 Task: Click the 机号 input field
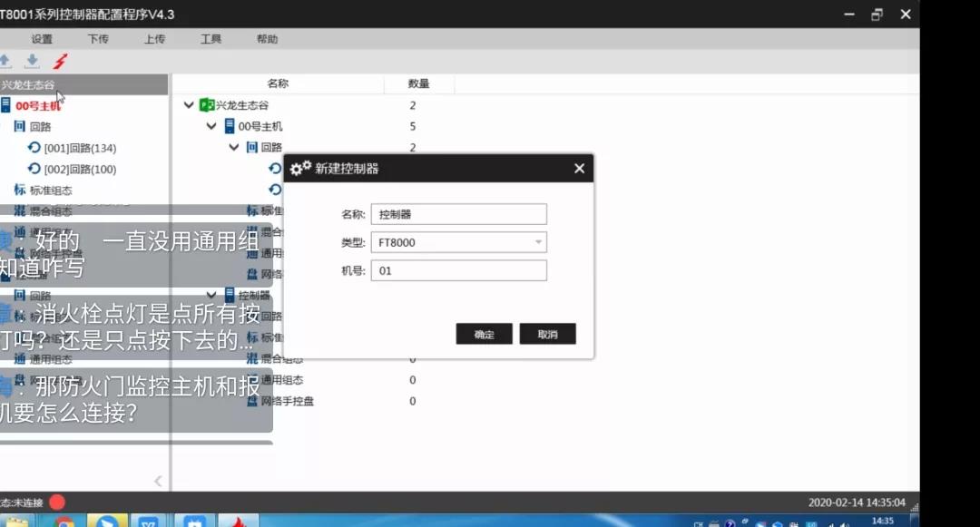click(x=458, y=270)
